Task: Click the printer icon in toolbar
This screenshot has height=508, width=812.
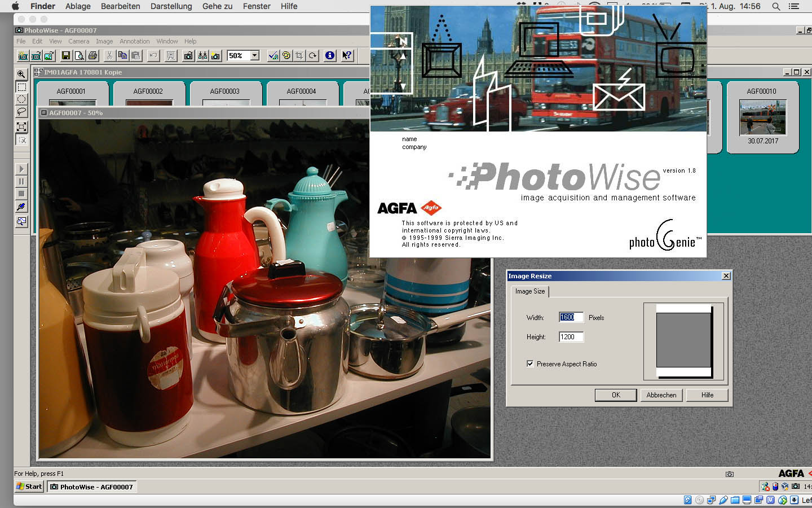Action: [93, 55]
